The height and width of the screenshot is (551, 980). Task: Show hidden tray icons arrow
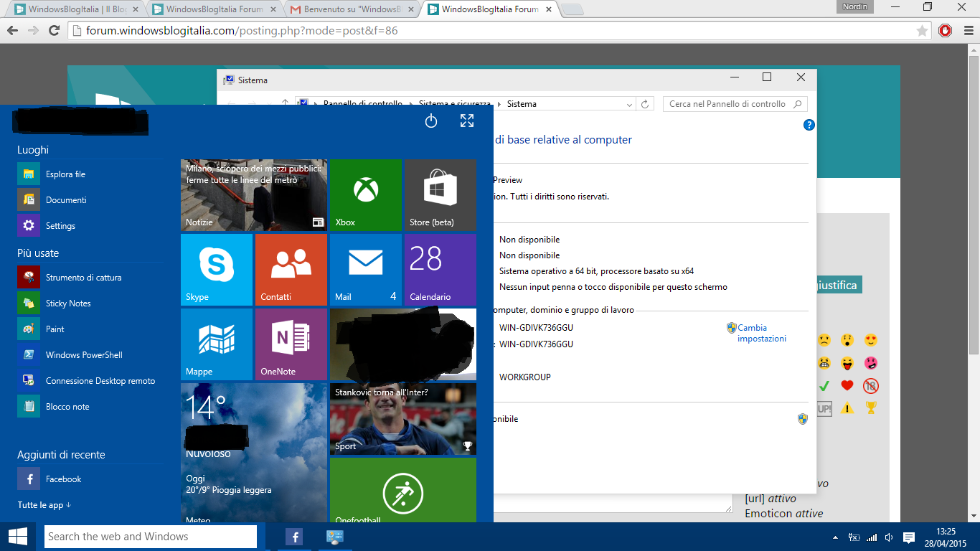[x=835, y=537]
